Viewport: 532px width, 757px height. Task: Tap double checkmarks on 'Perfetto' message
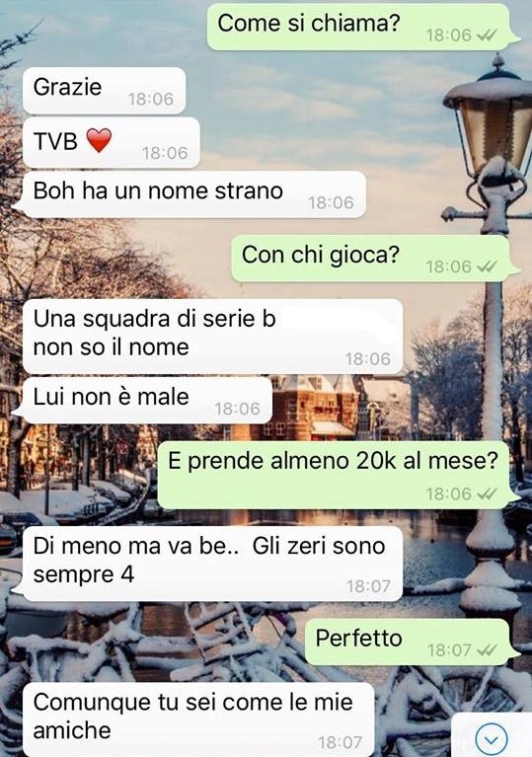point(487,650)
